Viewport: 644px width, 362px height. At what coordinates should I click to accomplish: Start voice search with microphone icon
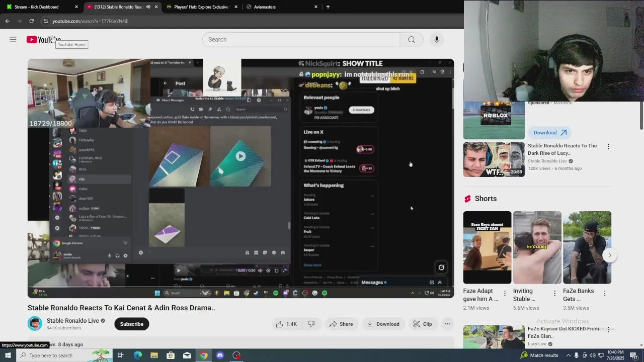point(437,40)
